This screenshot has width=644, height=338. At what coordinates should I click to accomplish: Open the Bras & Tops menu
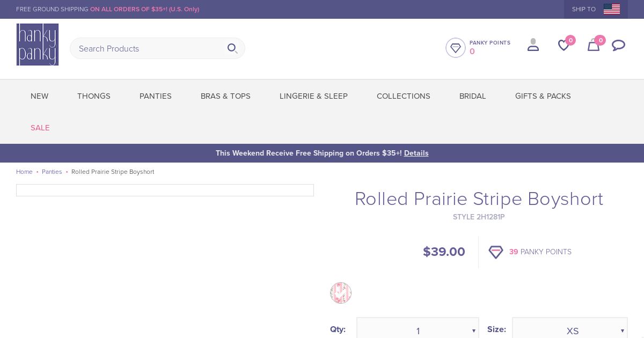pos(225,96)
